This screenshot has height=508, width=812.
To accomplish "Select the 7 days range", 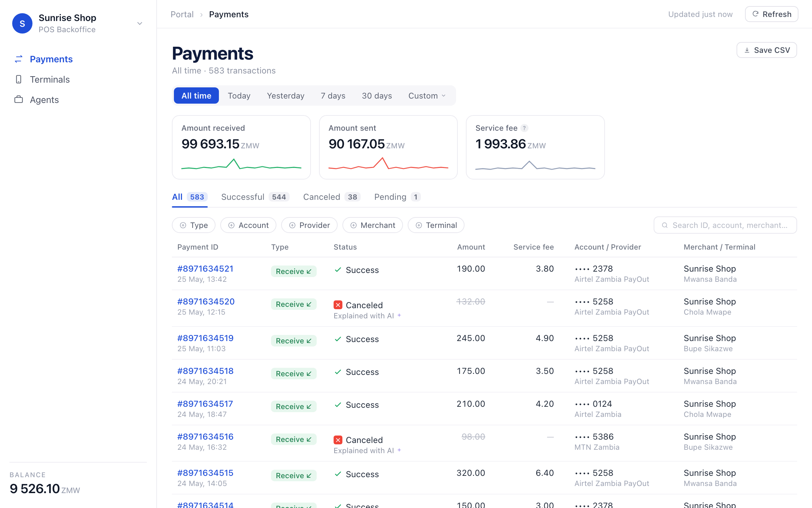I will 333,96.
